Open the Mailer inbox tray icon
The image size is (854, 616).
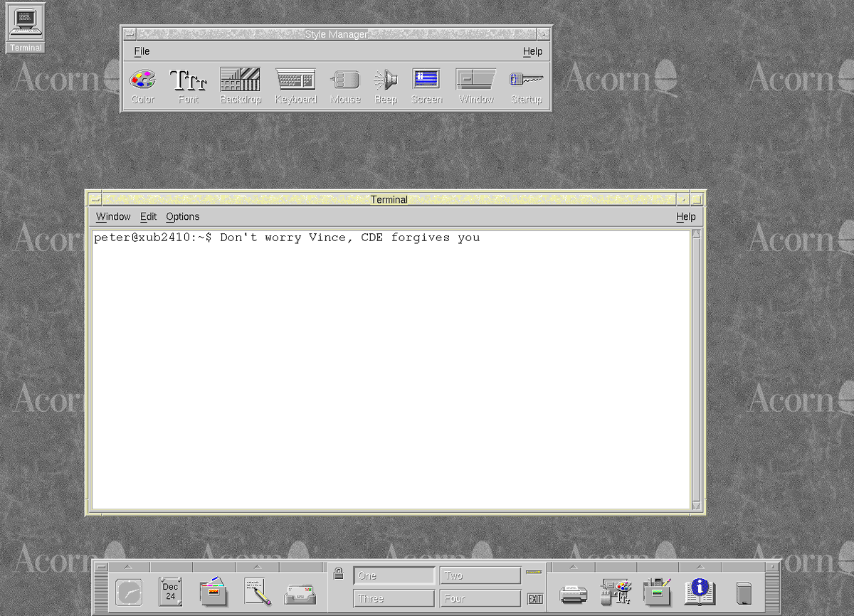(x=300, y=594)
